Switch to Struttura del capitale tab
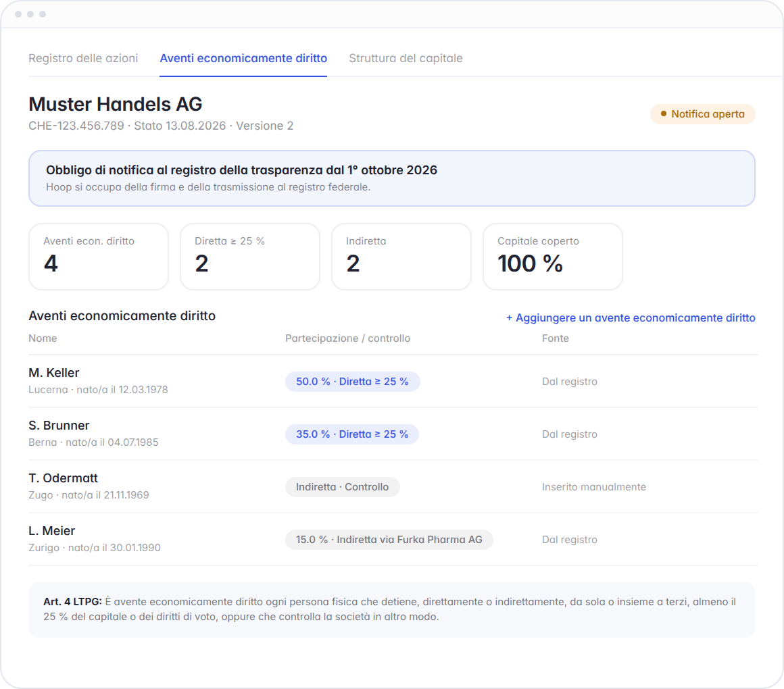The height and width of the screenshot is (689, 784). 406,59
